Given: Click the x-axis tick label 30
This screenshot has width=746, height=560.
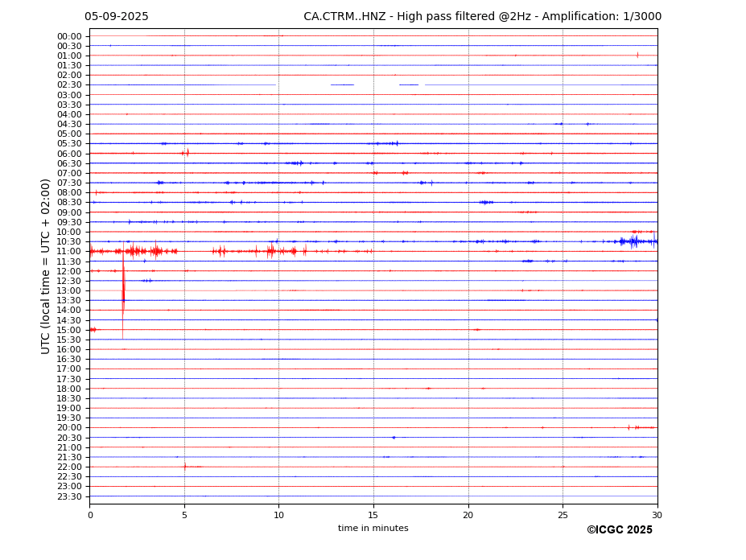Looking at the screenshot, I should coord(657,515).
